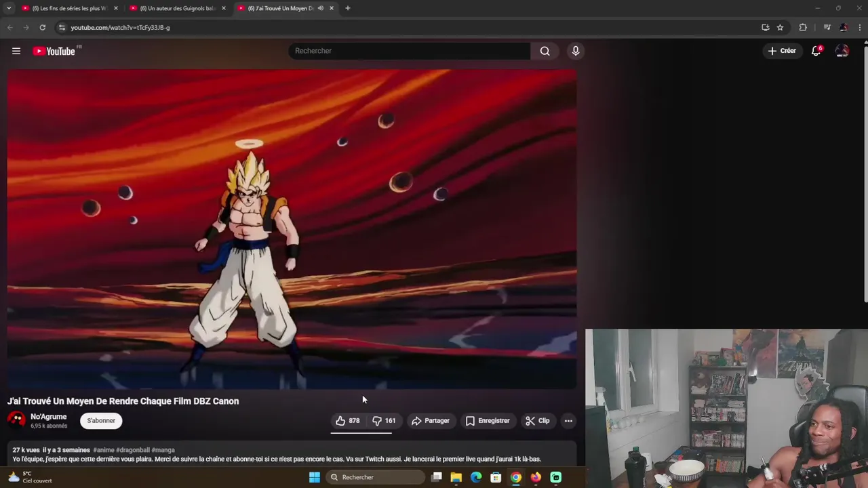This screenshot has height=488, width=868.
Task: Click the #manga hashtag
Action: point(163,450)
